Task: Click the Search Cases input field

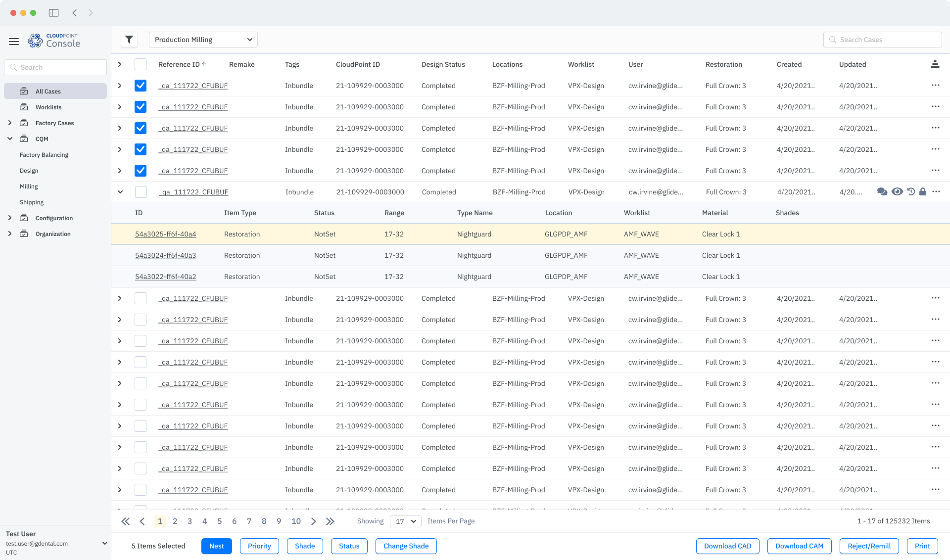Action: point(882,39)
